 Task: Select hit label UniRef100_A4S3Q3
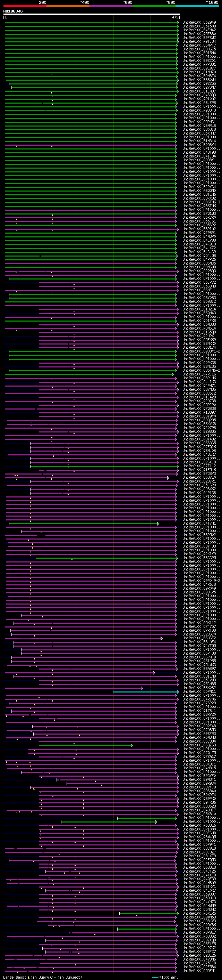click(x=199, y=95)
